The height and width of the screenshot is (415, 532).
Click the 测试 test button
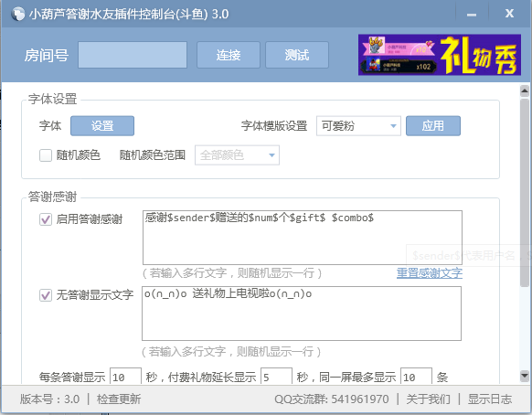point(297,55)
